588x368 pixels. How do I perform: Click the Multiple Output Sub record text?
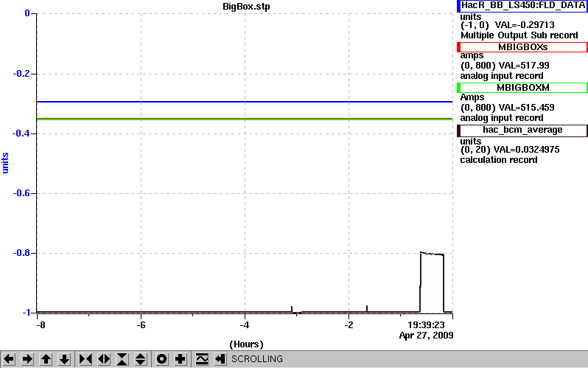pyautogui.click(x=519, y=35)
